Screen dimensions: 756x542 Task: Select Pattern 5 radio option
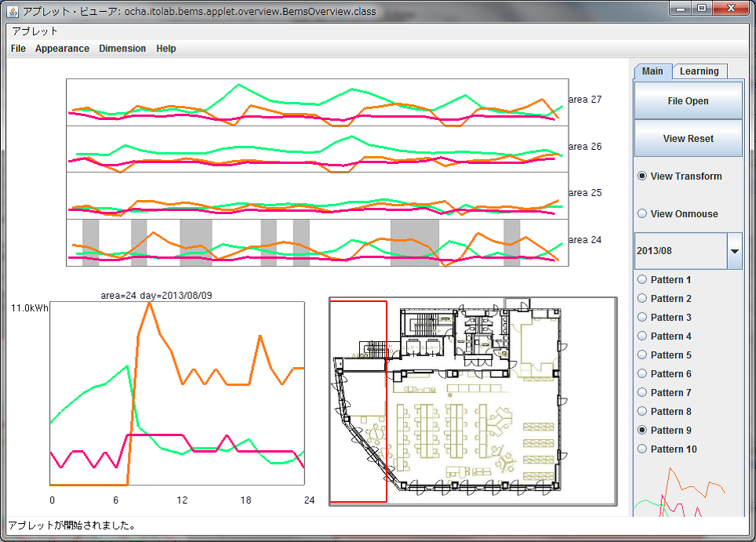643,355
